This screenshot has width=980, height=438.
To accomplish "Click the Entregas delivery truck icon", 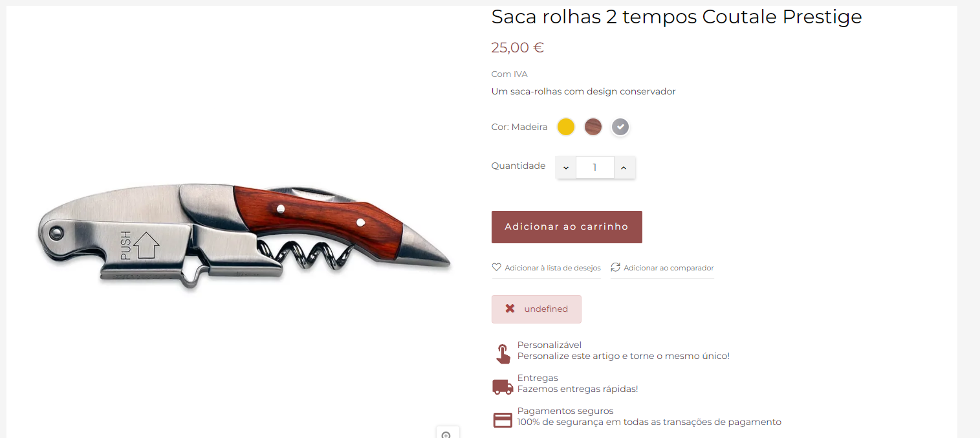I will coord(503,387).
